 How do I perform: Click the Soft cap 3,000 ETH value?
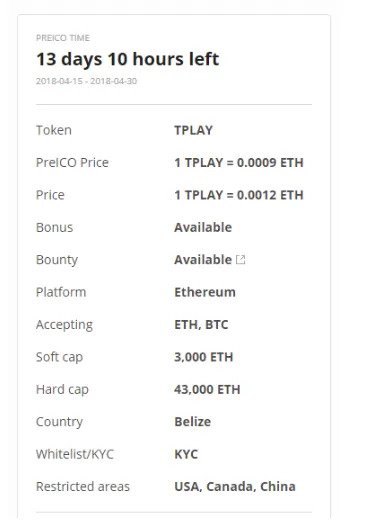coord(204,357)
